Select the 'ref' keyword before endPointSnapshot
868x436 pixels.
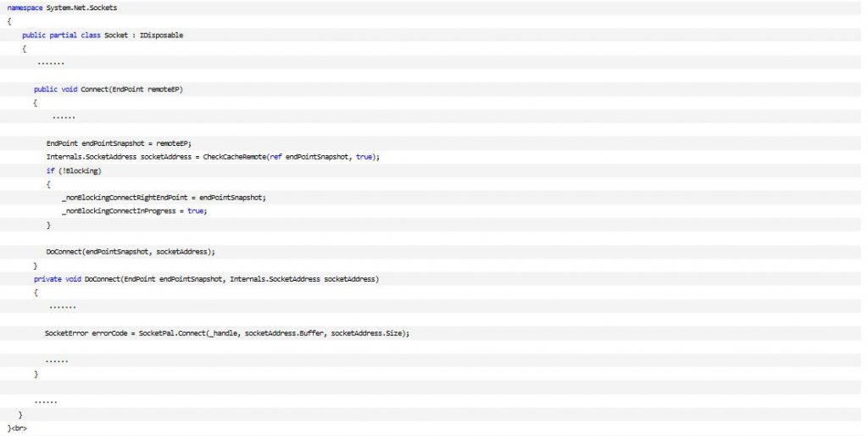[x=275, y=157]
